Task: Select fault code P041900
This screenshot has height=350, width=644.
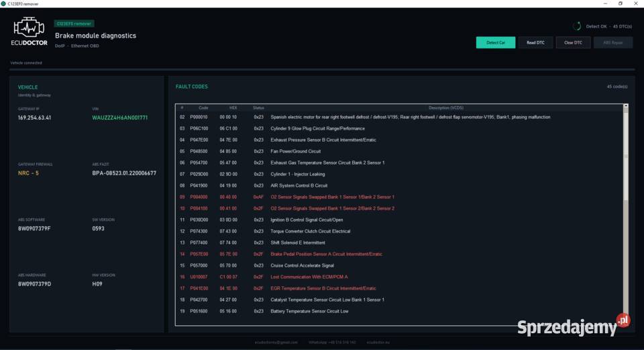Action: pyautogui.click(x=199, y=185)
